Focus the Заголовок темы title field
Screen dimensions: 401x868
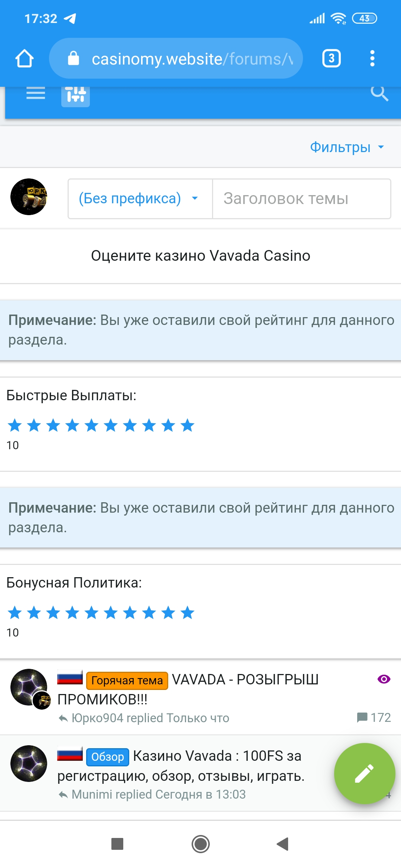click(301, 199)
